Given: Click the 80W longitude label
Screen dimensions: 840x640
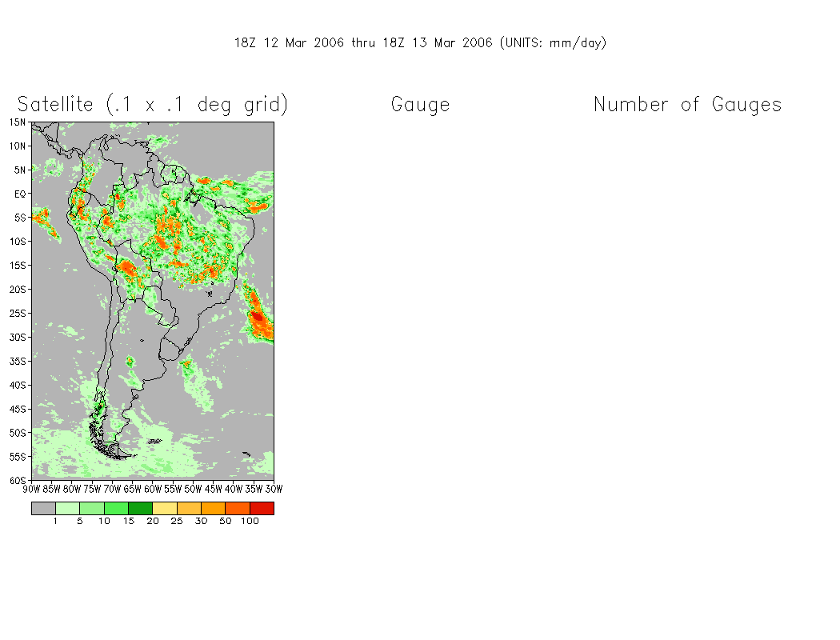Looking at the screenshot, I should click(x=72, y=489).
